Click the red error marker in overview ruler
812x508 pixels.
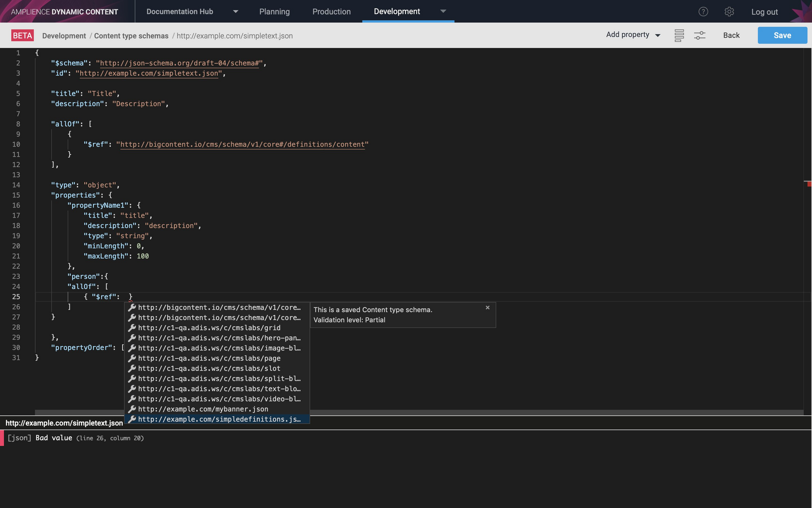pos(809,184)
